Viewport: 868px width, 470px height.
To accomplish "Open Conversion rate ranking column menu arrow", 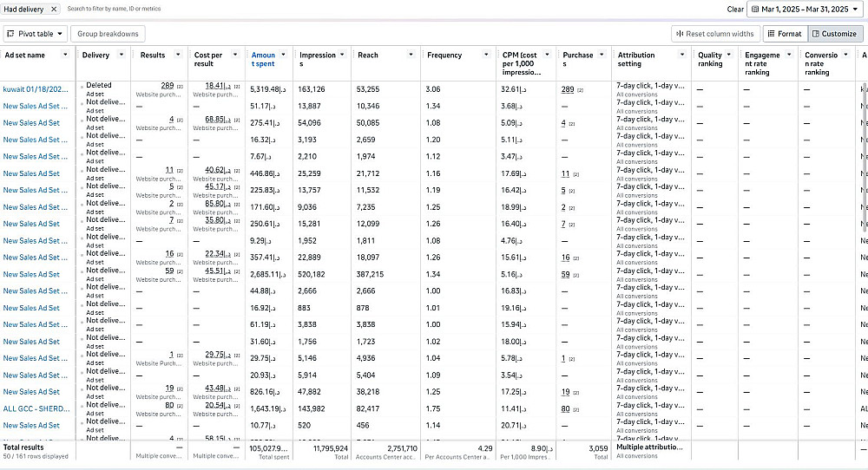I will click(x=845, y=54).
